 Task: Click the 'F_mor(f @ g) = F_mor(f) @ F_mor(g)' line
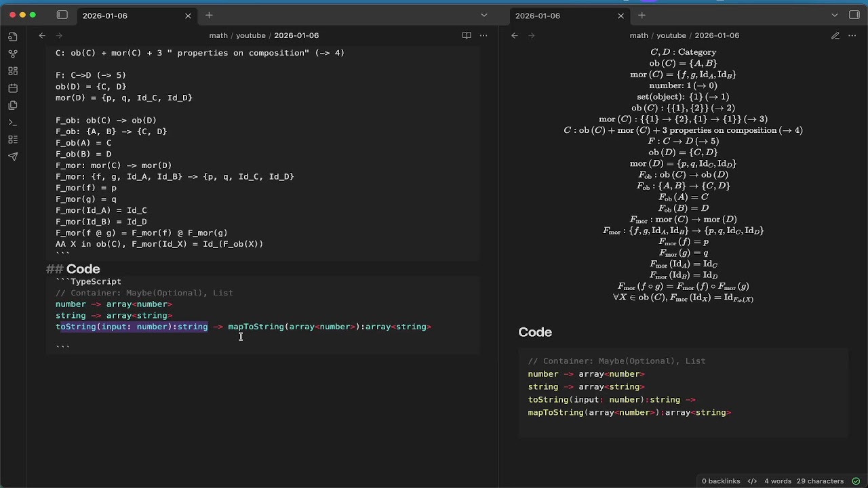click(142, 232)
